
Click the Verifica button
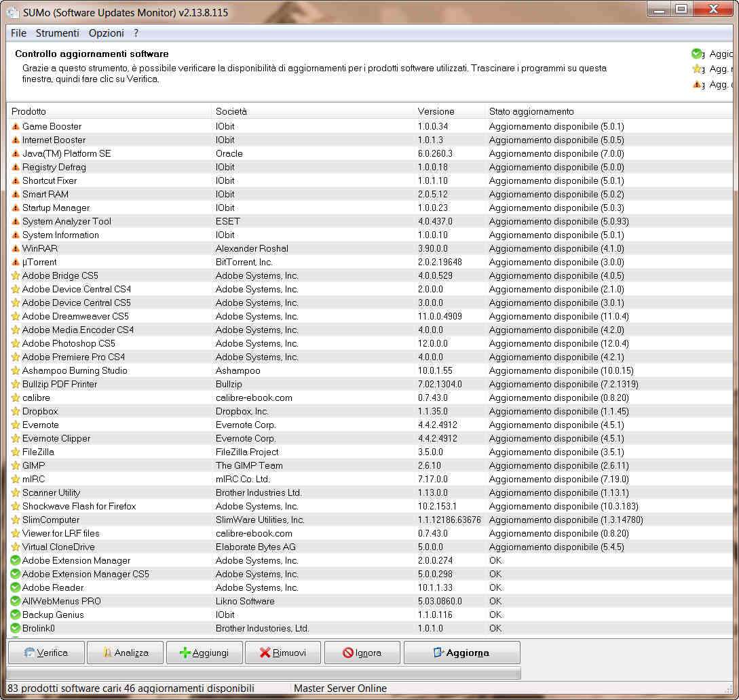[x=46, y=653]
